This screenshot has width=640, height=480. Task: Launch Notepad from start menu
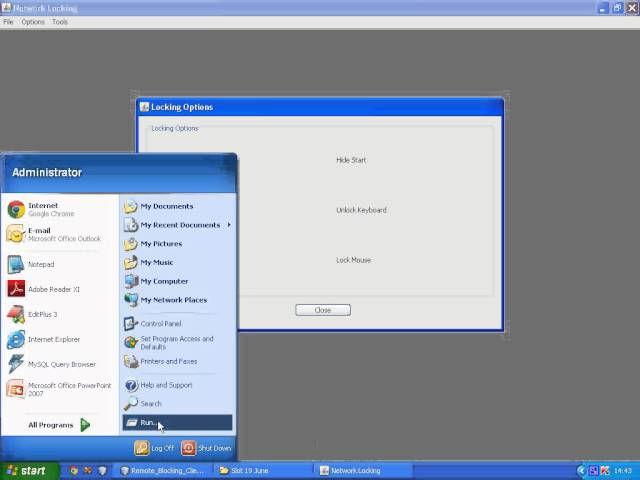click(59, 264)
